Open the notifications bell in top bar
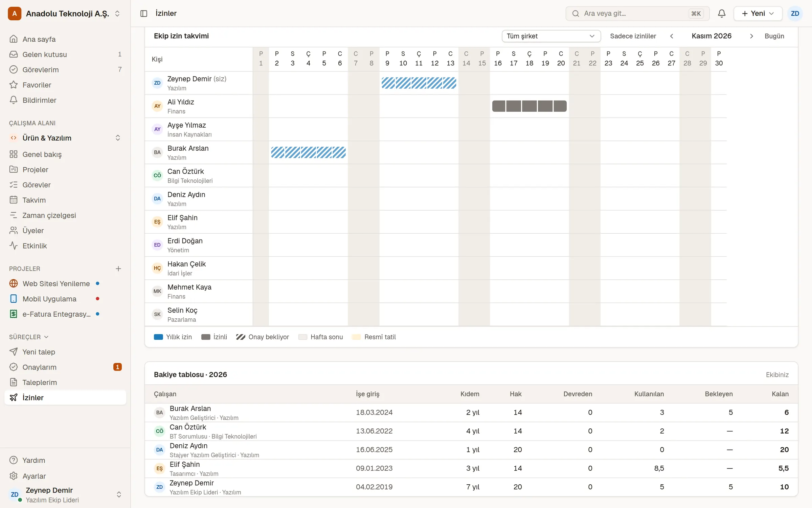The height and width of the screenshot is (508, 812). [x=721, y=14]
